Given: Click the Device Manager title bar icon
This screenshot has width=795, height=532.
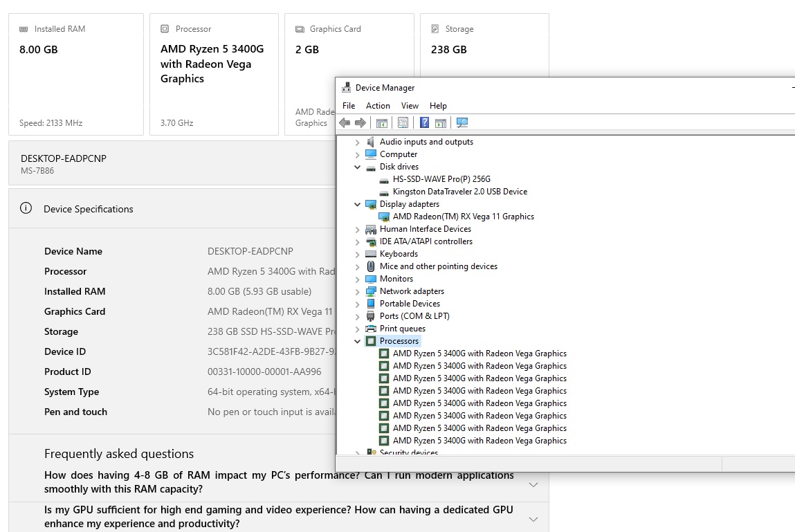Looking at the screenshot, I should point(346,87).
